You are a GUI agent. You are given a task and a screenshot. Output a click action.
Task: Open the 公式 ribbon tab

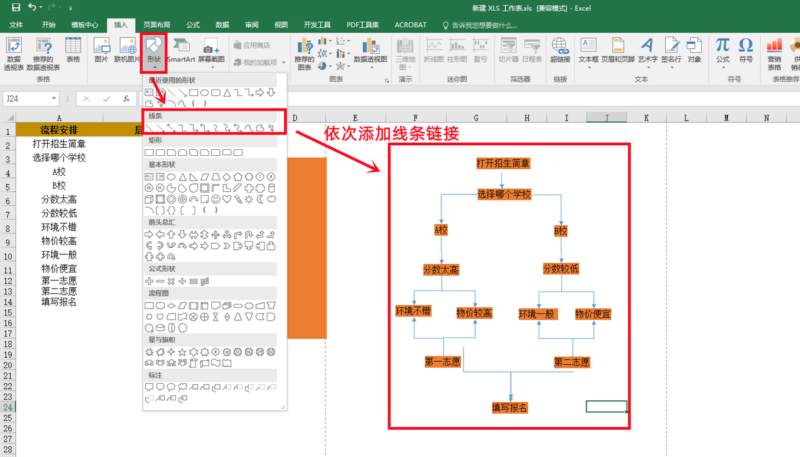tap(193, 23)
